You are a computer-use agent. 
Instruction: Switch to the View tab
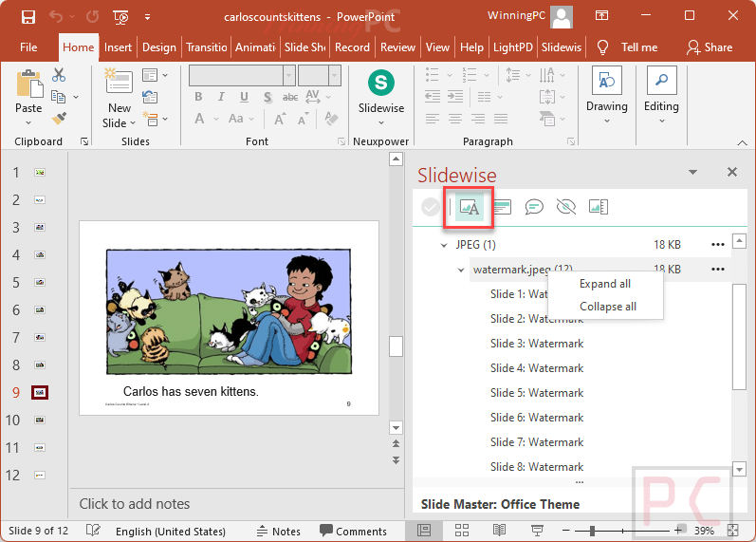pos(437,47)
